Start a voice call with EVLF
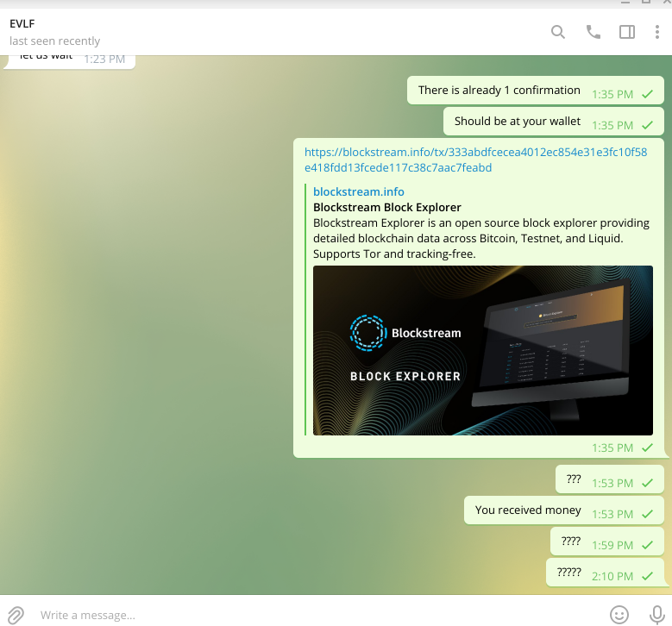Viewport: 672px width, 626px height. (593, 32)
